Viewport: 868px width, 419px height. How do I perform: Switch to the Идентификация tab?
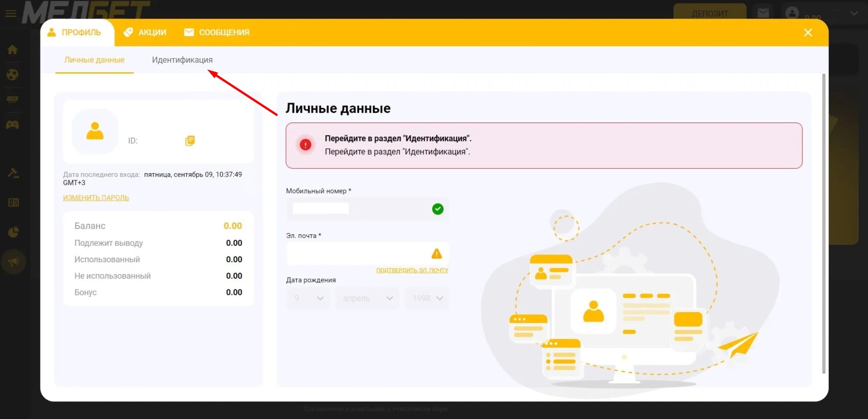[182, 60]
